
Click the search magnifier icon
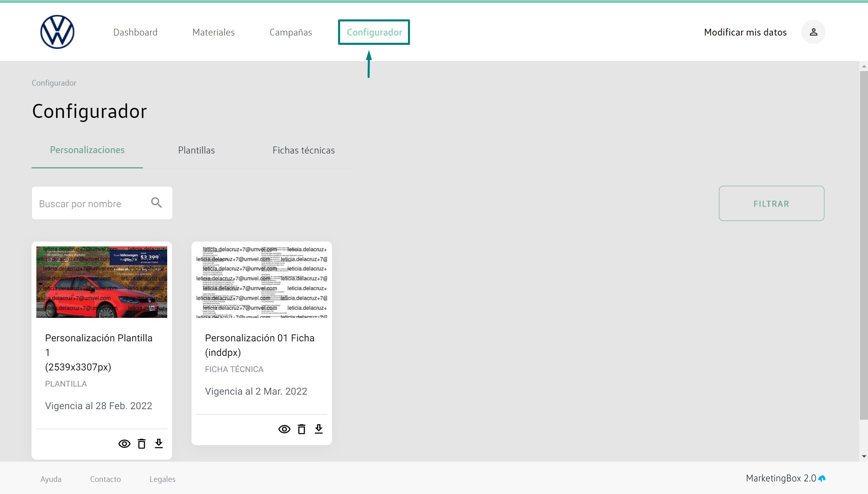point(156,203)
